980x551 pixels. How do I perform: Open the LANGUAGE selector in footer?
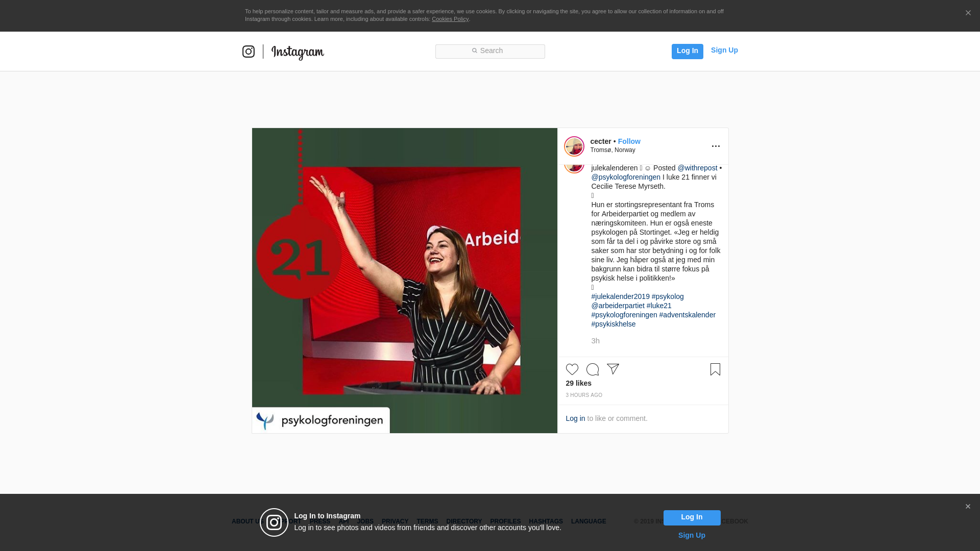(588, 521)
